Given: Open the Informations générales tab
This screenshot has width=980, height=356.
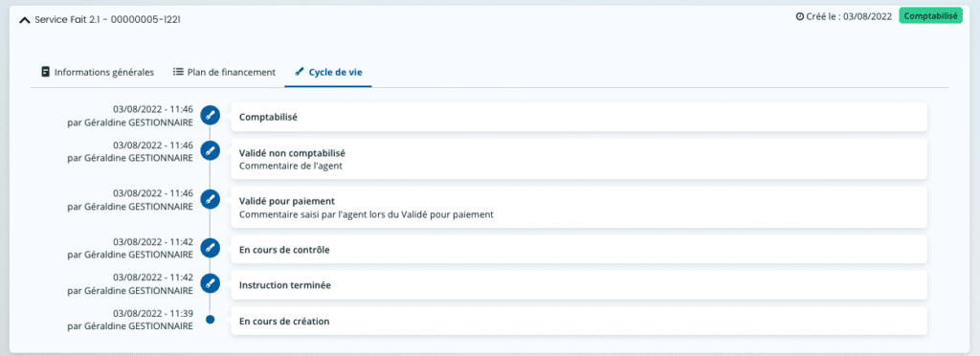Looking at the screenshot, I should [x=98, y=72].
